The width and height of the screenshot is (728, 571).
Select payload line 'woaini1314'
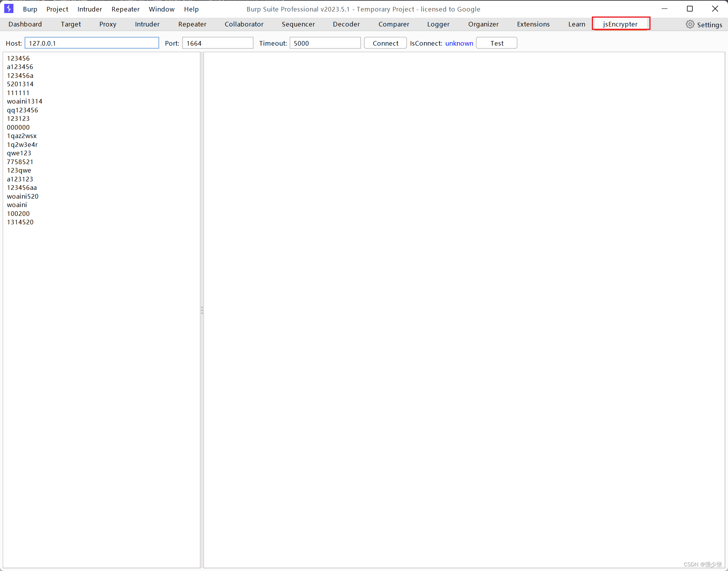click(x=25, y=101)
